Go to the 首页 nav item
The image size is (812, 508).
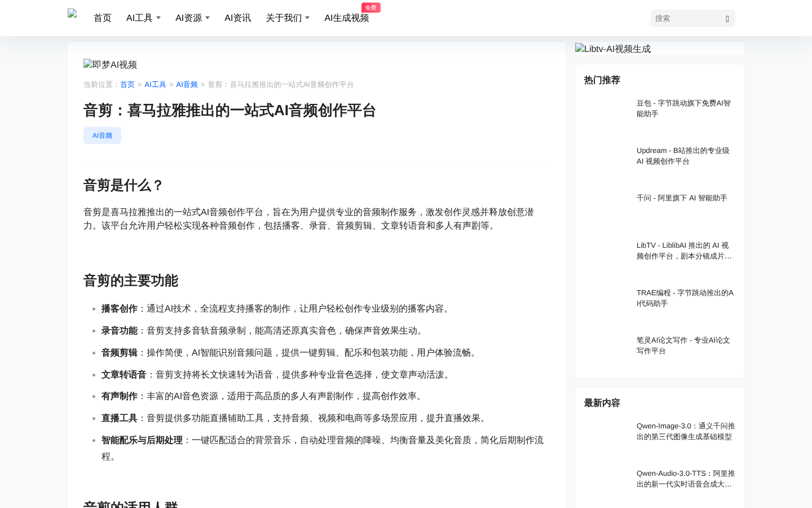click(103, 18)
